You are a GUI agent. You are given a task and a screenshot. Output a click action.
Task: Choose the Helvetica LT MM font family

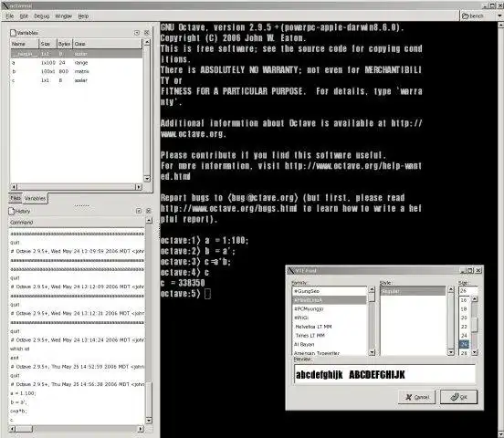330,327
